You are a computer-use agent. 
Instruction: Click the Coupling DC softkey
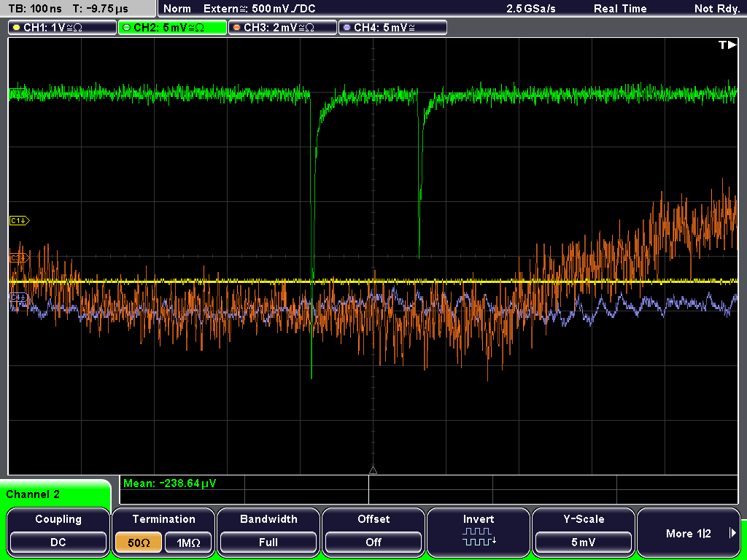[x=58, y=532]
